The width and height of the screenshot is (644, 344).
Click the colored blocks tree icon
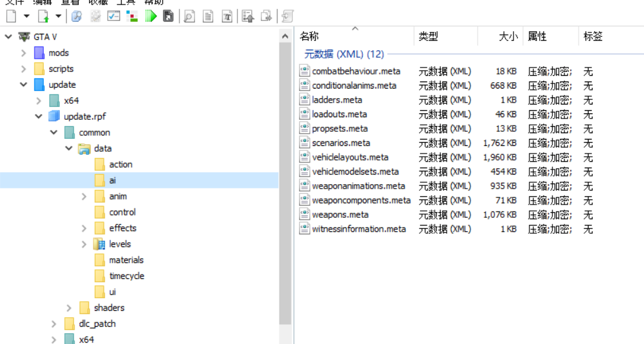132,17
